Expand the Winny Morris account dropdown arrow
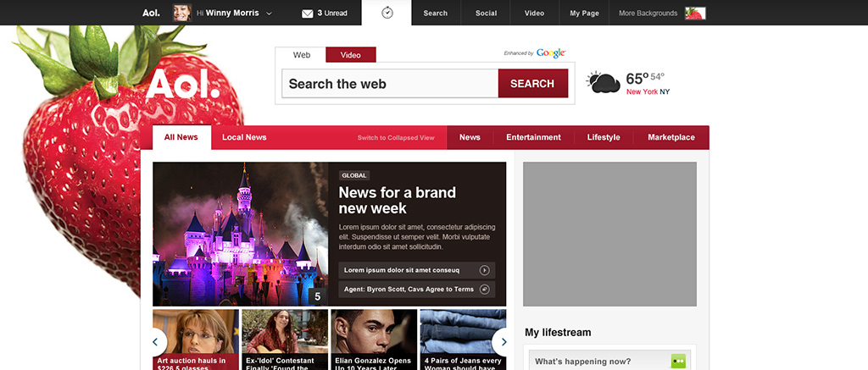This screenshot has height=370, width=868. 269,14
